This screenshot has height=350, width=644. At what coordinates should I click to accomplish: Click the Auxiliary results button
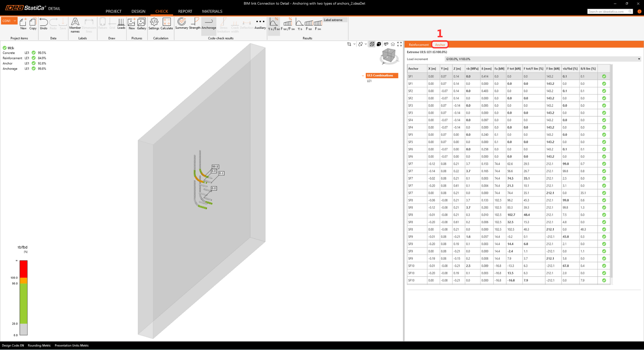click(x=260, y=24)
